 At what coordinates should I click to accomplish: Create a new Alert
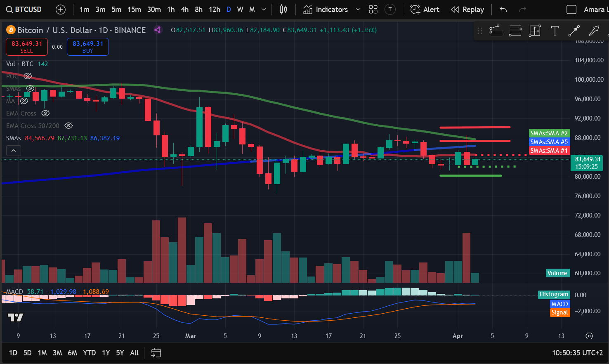tap(425, 9)
